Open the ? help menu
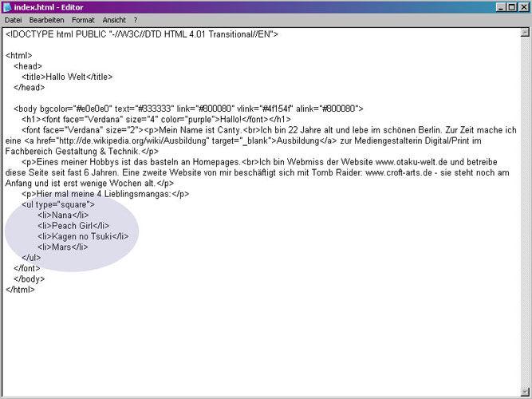This screenshot has height=399, width=532. pyautogui.click(x=136, y=19)
